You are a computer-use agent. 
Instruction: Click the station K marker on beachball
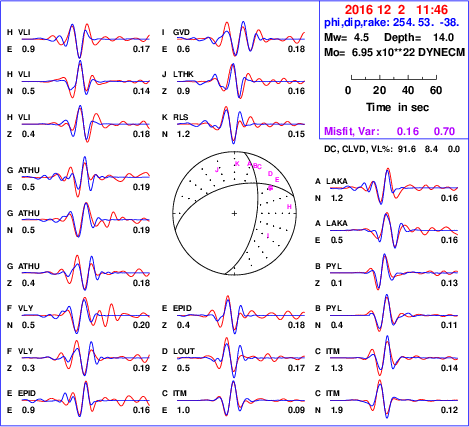pos(237,163)
